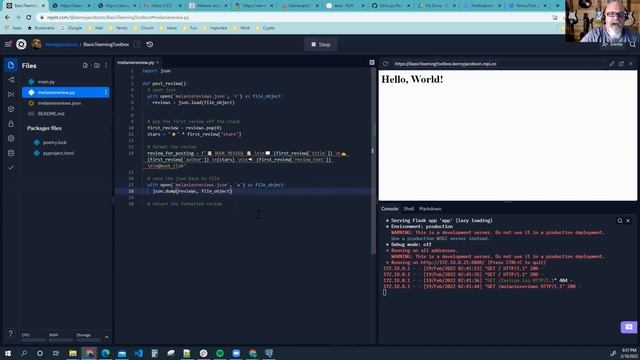Open the Settings gear sidebar icon
Image resolution: width=640 pixels, height=360 pixels.
coord(11,138)
